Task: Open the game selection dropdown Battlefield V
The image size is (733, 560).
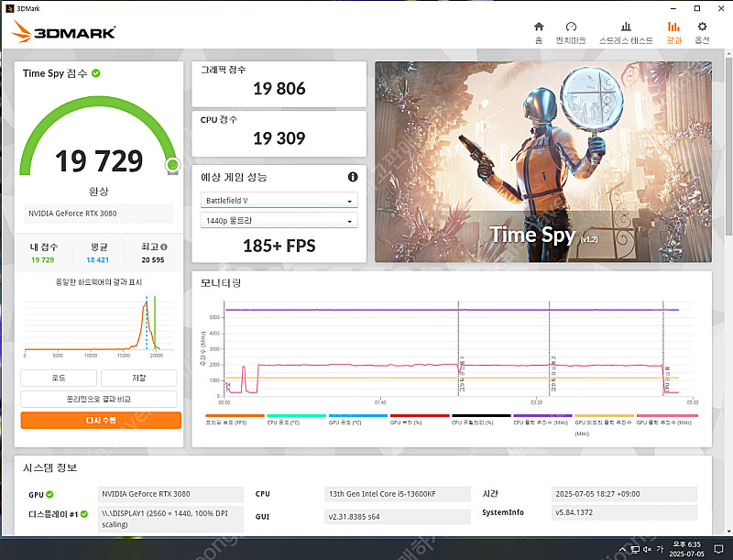Action: pos(279,201)
